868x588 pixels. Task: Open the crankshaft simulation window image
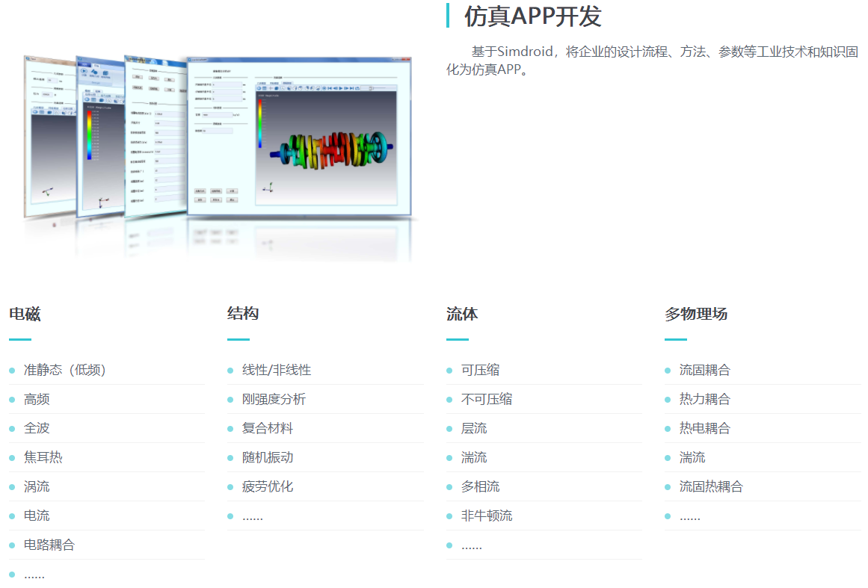(300, 136)
